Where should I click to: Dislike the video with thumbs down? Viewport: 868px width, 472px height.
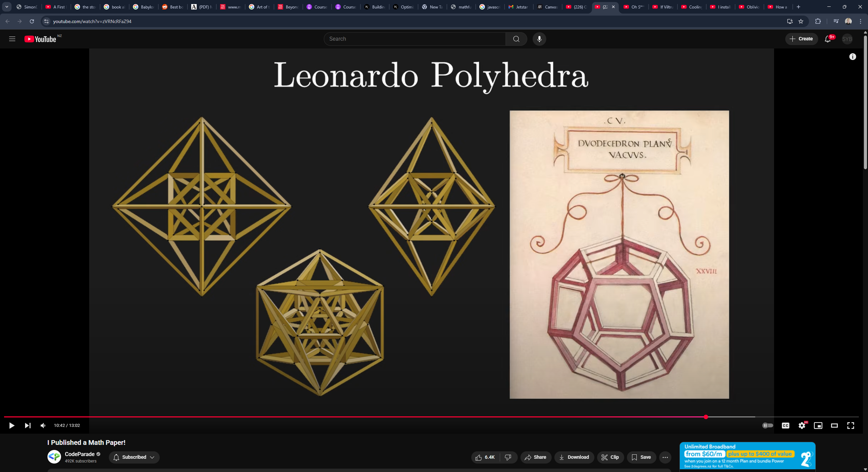pyautogui.click(x=508, y=457)
